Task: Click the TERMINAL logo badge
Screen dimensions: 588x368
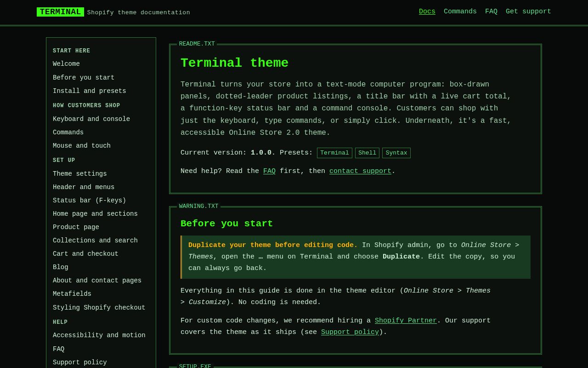Action: click(60, 12)
